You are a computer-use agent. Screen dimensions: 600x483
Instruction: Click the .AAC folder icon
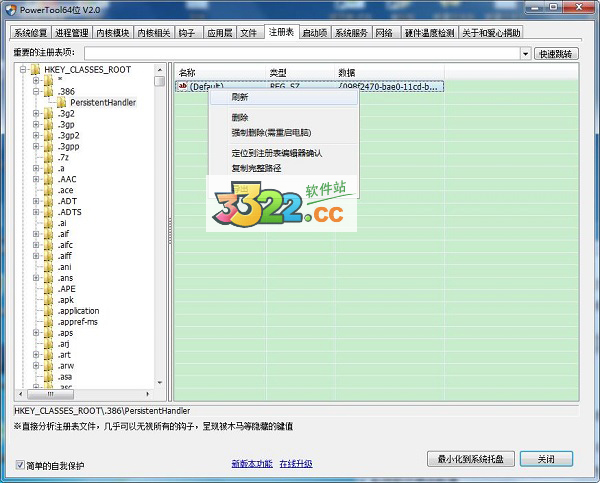tap(48, 179)
